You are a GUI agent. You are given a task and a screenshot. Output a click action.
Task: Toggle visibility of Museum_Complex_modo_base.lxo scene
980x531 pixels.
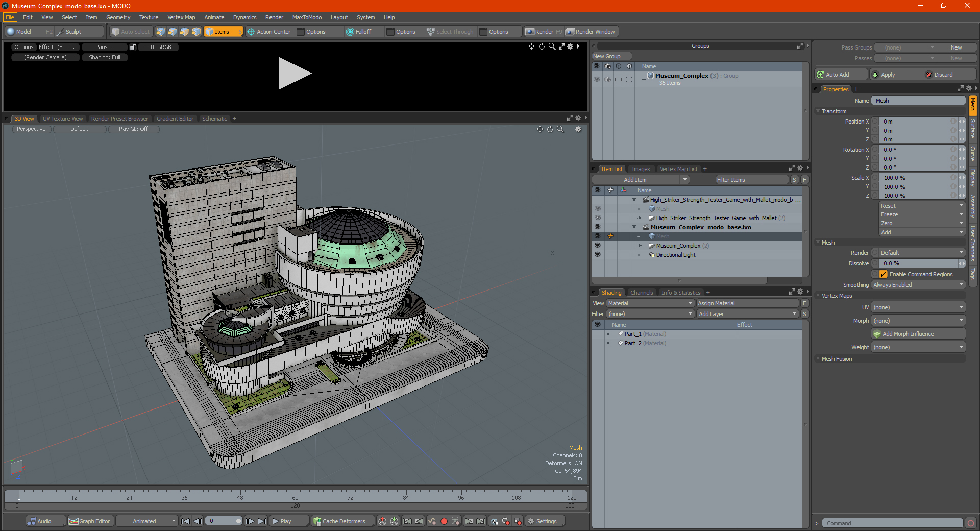(597, 227)
